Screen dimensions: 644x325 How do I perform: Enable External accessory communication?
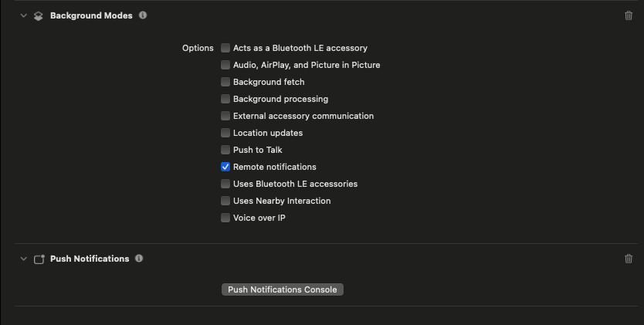[x=225, y=116]
